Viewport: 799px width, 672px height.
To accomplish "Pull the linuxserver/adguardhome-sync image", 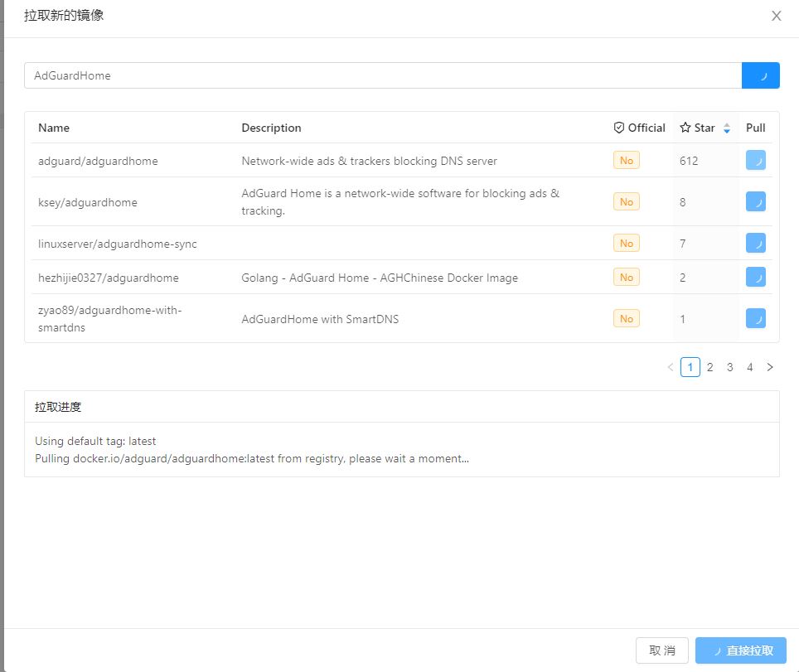I will tap(756, 243).
